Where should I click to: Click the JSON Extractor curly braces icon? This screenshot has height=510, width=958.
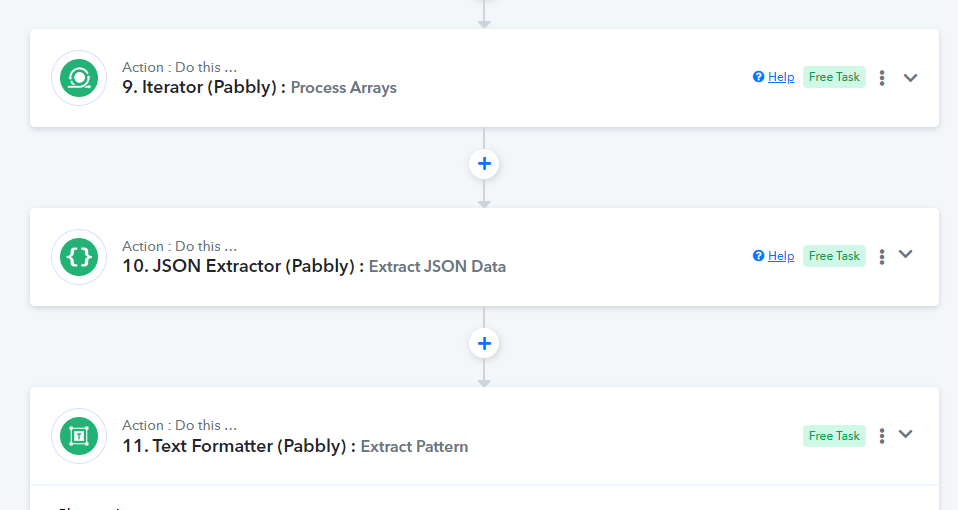pyautogui.click(x=79, y=257)
